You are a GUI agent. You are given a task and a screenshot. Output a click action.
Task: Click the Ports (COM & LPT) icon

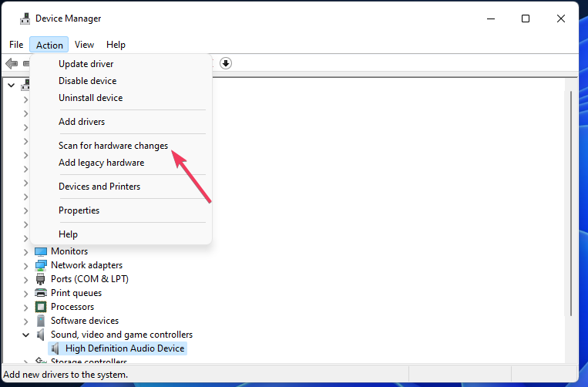coord(41,279)
